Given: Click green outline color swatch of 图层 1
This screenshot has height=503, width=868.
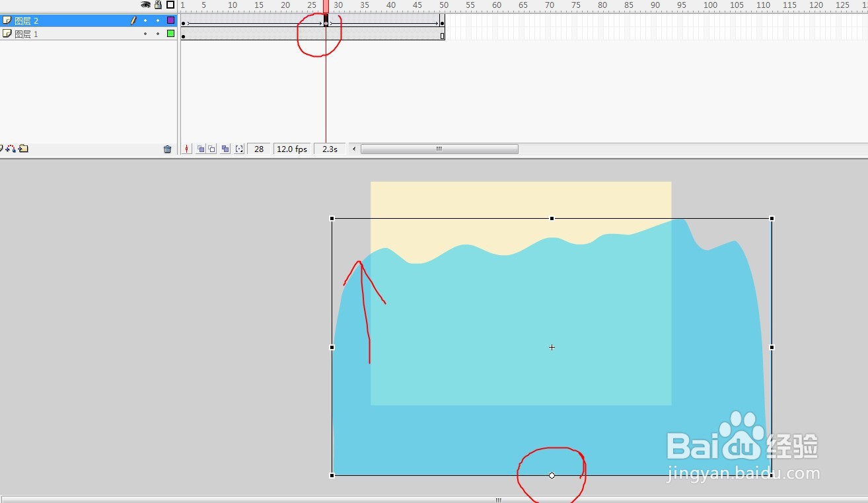Looking at the screenshot, I should tap(170, 34).
